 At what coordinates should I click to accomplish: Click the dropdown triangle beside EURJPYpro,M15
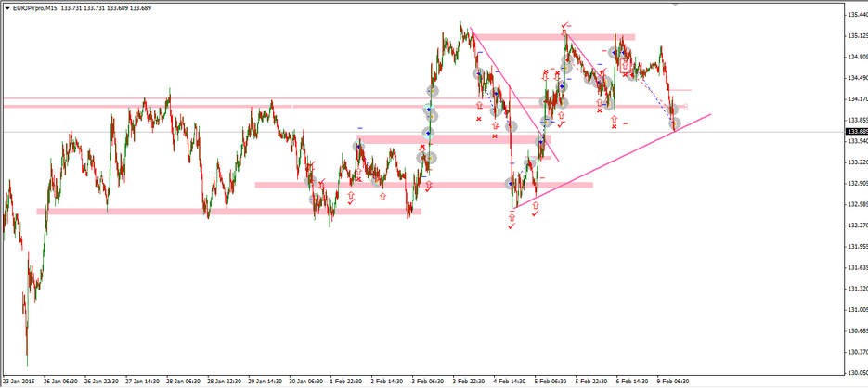pyautogui.click(x=6, y=7)
